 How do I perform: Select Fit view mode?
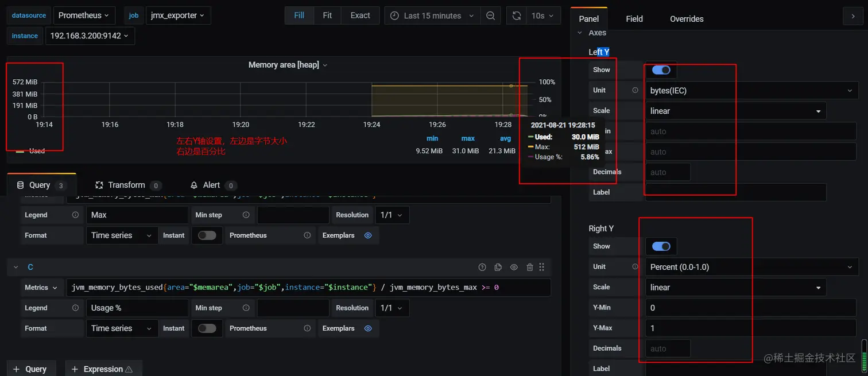(x=327, y=15)
